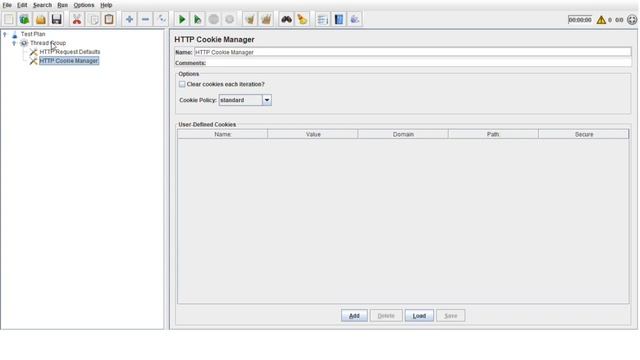The image size is (640, 360).
Task: Click the Copy icon
Action: pyautogui.click(x=93, y=19)
